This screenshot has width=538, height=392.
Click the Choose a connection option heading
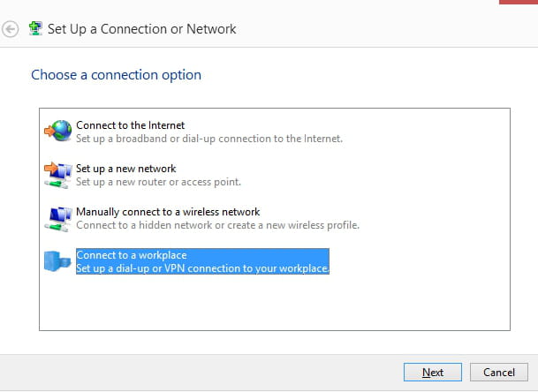tap(116, 75)
